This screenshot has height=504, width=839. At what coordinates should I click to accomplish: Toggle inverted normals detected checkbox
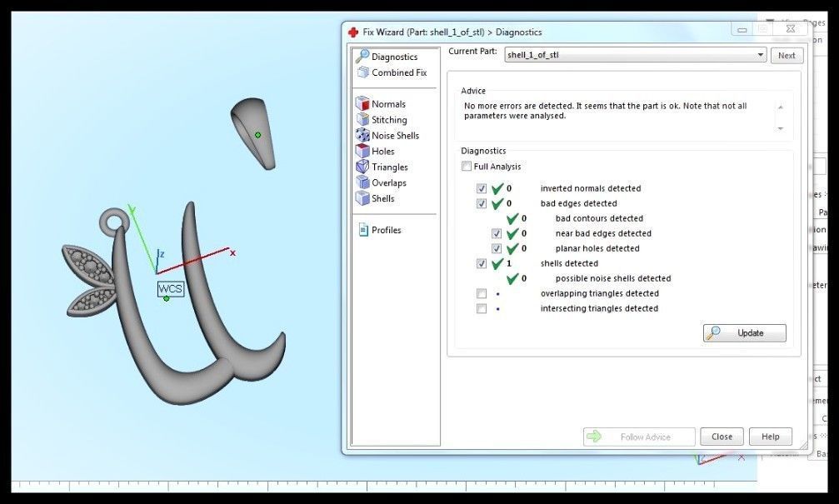coord(482,188)
